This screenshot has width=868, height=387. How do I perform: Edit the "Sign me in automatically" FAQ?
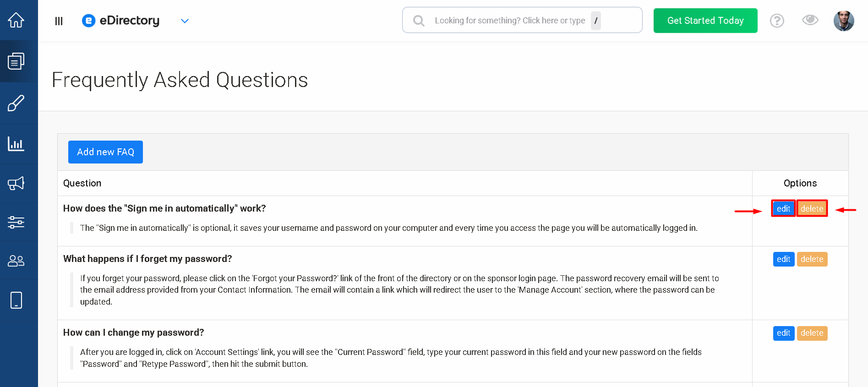pos(783,209)
